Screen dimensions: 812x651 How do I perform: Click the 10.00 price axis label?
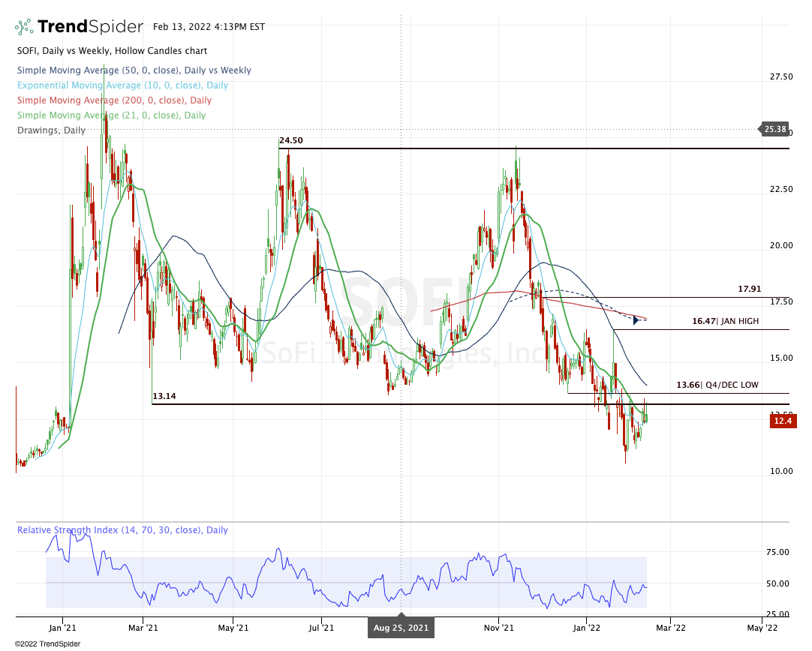[x=781, y=471]
